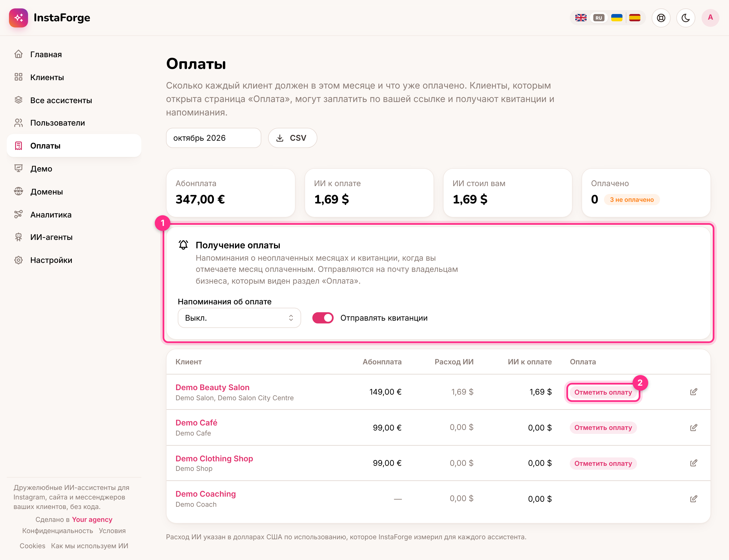Open user avatar A menu
Image resolution: width=729 pixels, height=560 pixels.
(x=710, y=18)
